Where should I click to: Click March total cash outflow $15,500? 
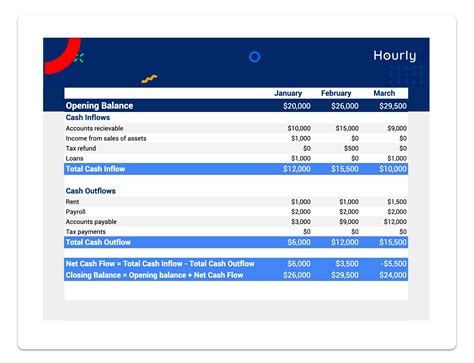[x=393, y=242]
